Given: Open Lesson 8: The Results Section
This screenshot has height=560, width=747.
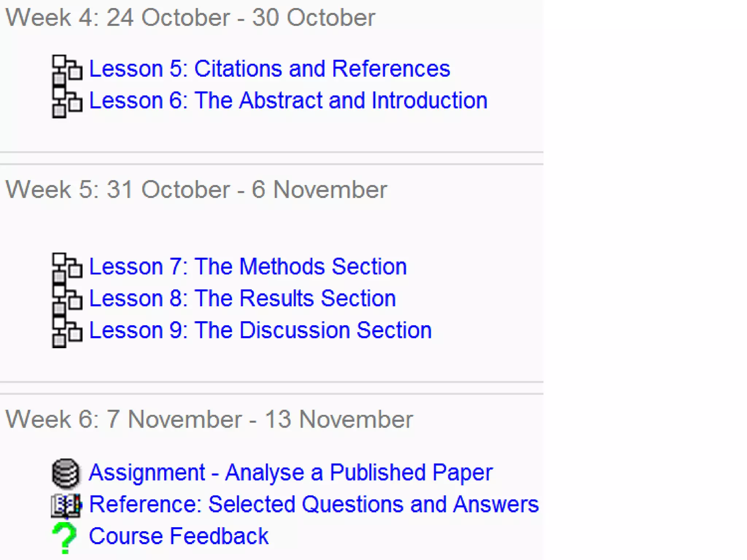Looking at the screenshot, I should click(242, 298).
